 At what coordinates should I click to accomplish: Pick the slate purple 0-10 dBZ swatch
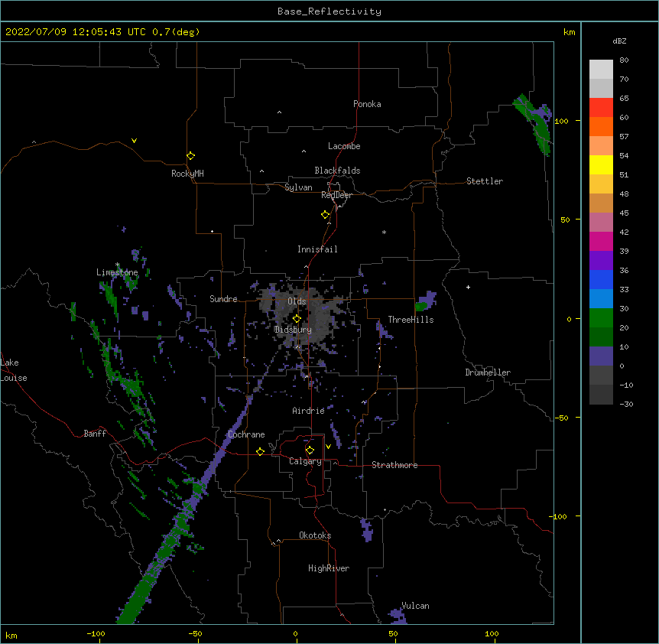click(x=601, y=356)
